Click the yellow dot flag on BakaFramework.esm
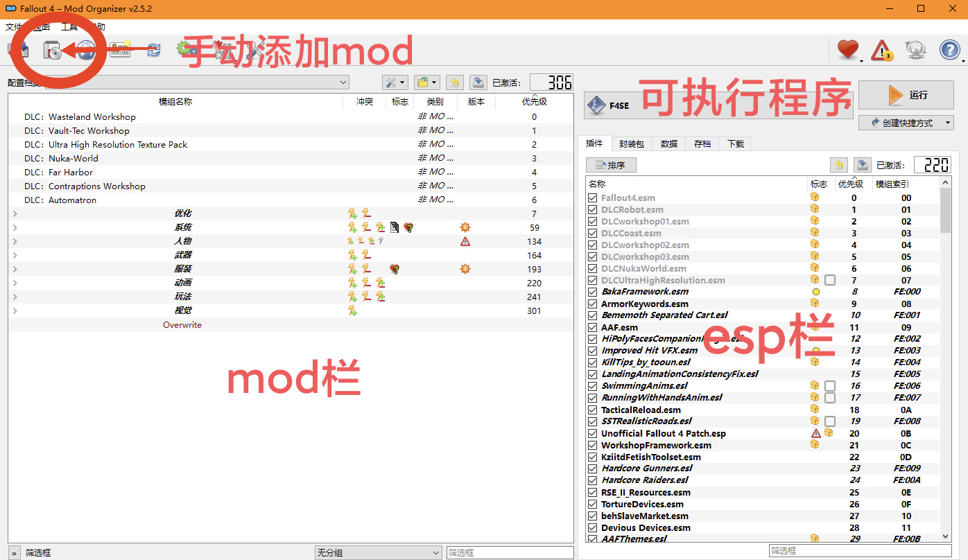This screenshot has height=560, width=968. (x=815, y=292)
